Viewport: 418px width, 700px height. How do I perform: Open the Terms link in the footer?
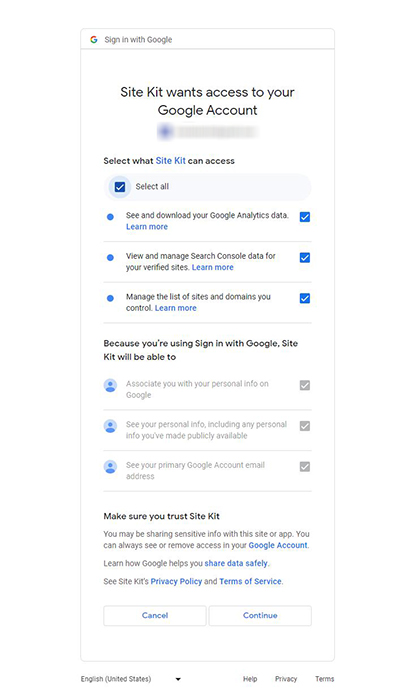click(x=325, y=679)
